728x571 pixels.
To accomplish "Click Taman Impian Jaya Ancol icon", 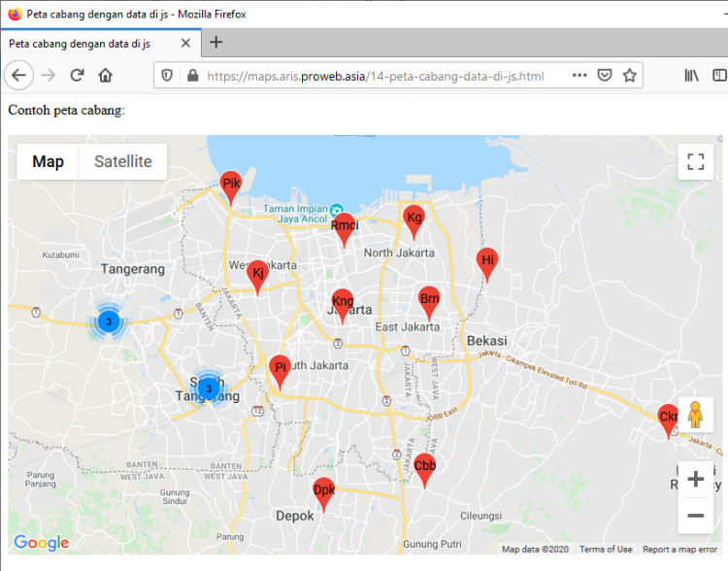I will pos(337,210).
